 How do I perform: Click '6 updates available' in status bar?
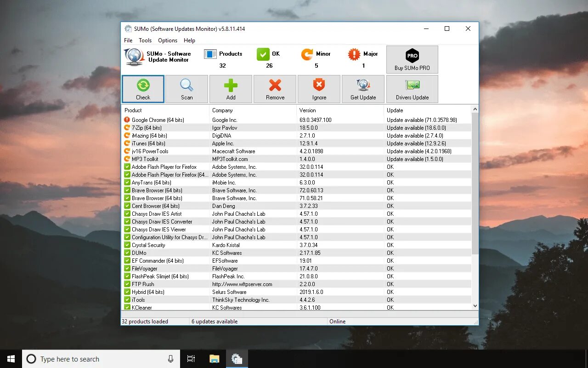[215, 322]
